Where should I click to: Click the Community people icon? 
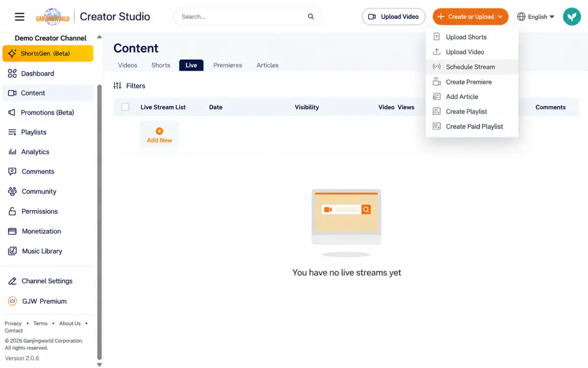pyautogui.click(x=12, y=192)
